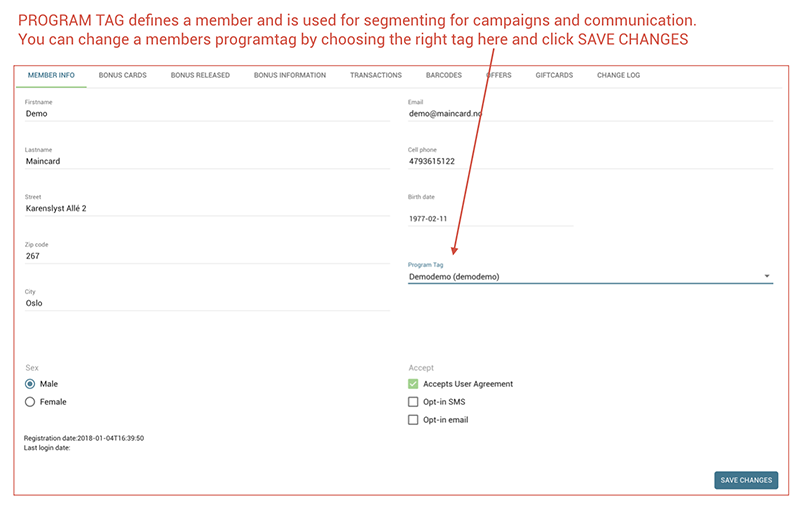Screen dimensions: 800x507
Task: Click the Lastname field containing Maincard
Action: click(x=207, y=161)
